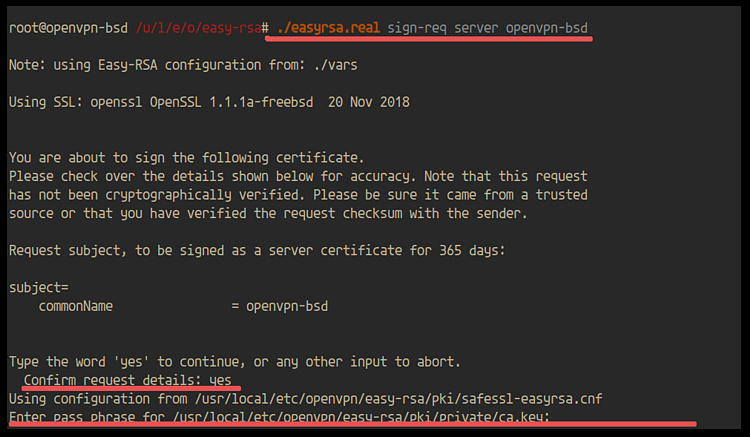
Task: Click the 'yes' answer after Confirm request details
Action: tap(221, 380)
